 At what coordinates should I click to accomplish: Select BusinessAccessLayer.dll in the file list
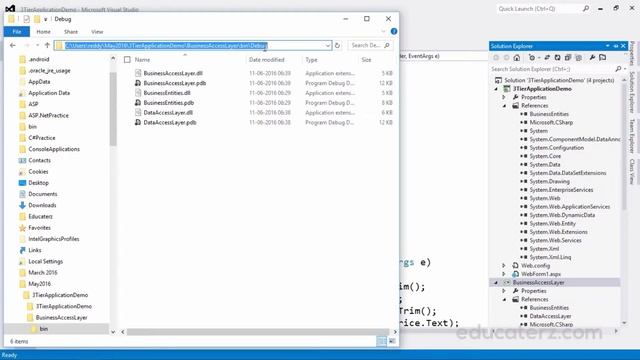173,73
